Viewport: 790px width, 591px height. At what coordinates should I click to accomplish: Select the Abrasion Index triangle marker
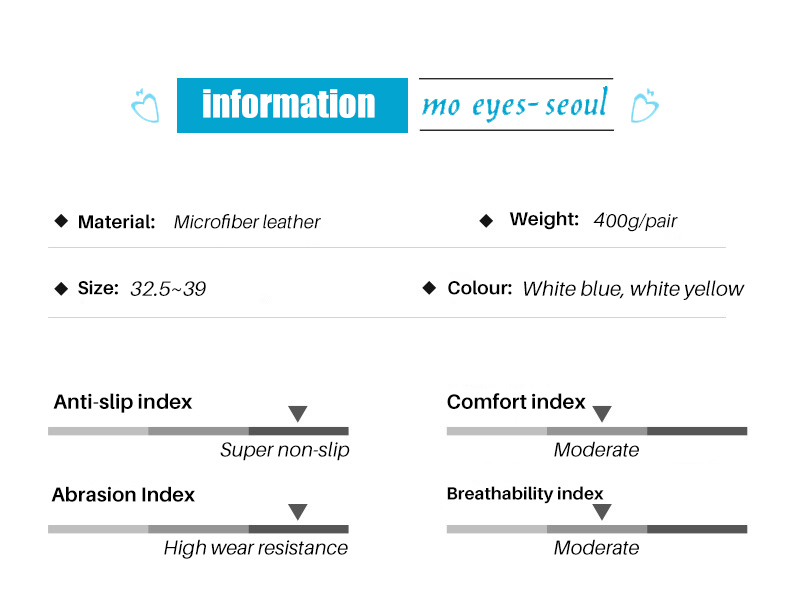[298, 512]
